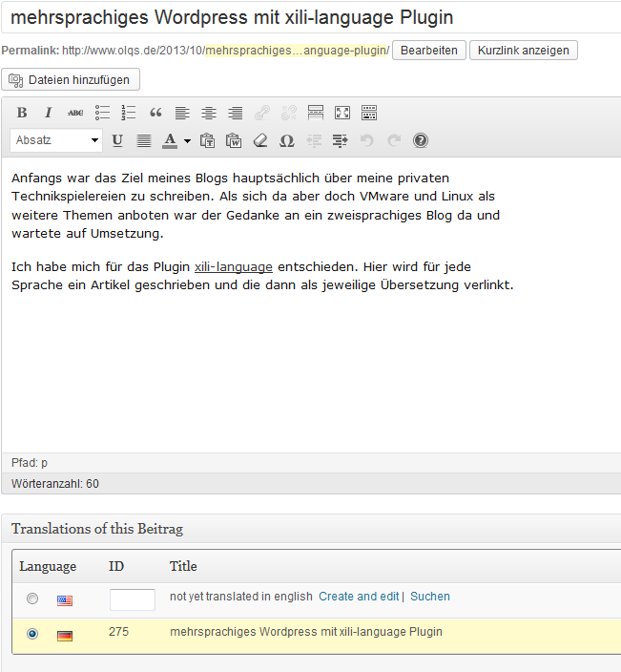Click the Wörteranzahl: 60 status text
The height and width of the screenshot is (672, 621).
55,484
